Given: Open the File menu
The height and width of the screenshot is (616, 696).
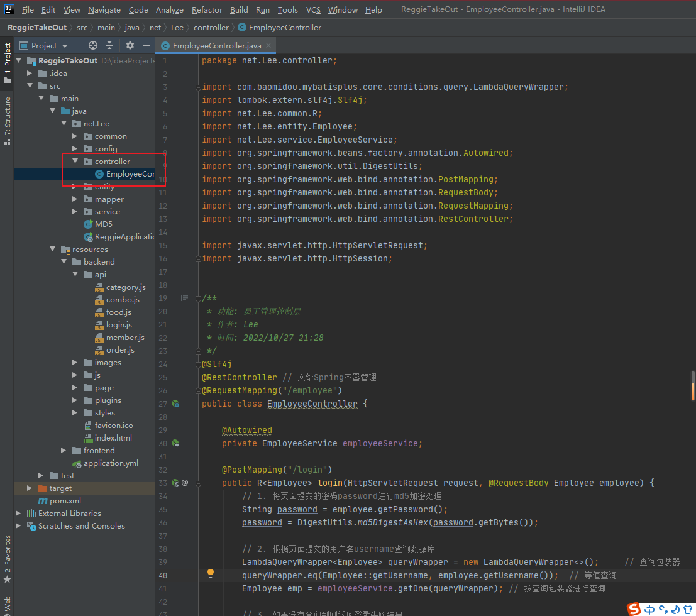Looking at the screenshot, I should (28, 10).
